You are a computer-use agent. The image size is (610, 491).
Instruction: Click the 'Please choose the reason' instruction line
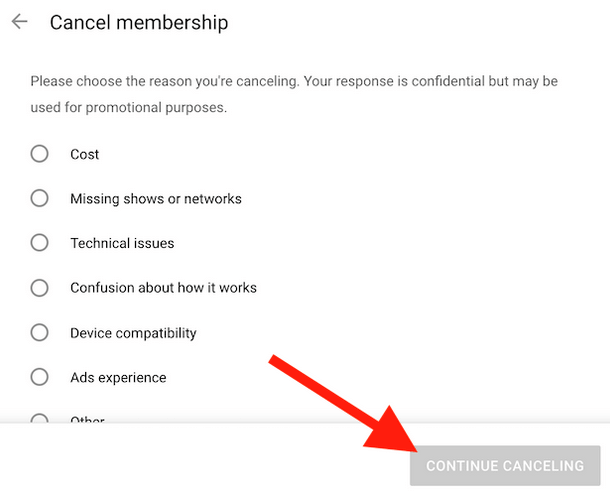[x=294, y=80]
